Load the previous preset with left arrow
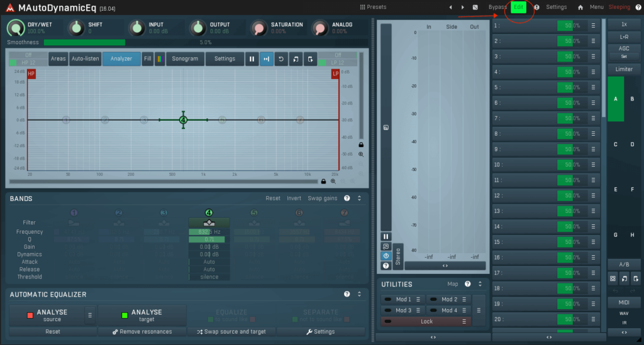Viewport: 644px width, 345px height. 450,8
